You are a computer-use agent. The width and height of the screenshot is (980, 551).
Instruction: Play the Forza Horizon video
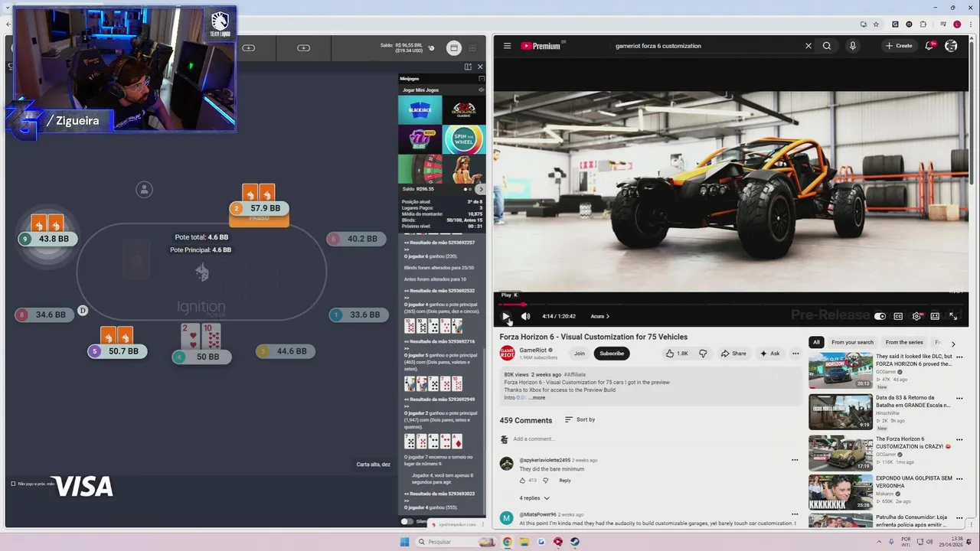tap(505, 316)
